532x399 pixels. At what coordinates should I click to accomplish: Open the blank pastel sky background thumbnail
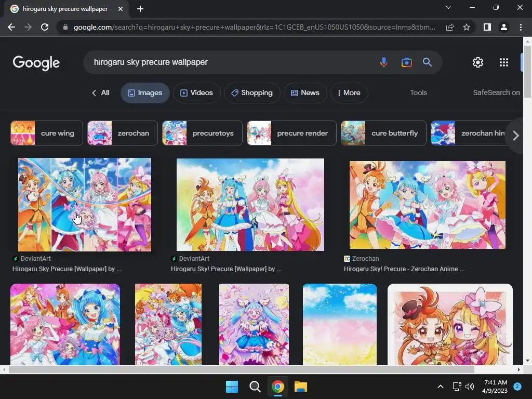pyautogui.click(x=340, y=324)
